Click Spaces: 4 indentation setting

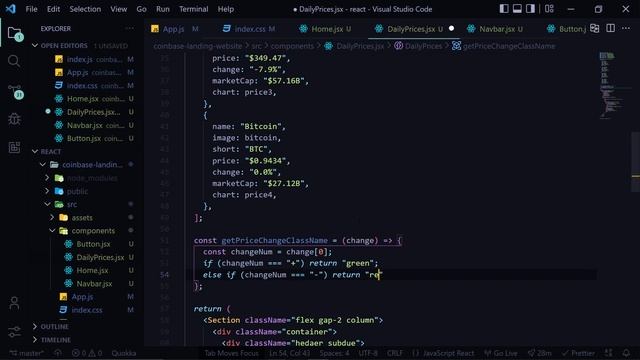(x=334, y=353)
